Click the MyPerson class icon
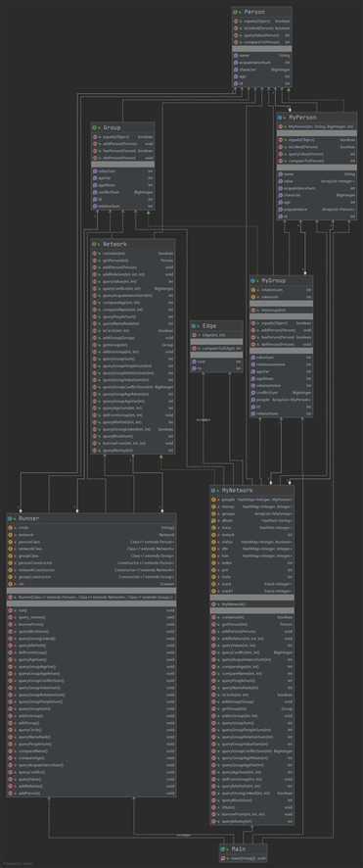 point(280,118)
